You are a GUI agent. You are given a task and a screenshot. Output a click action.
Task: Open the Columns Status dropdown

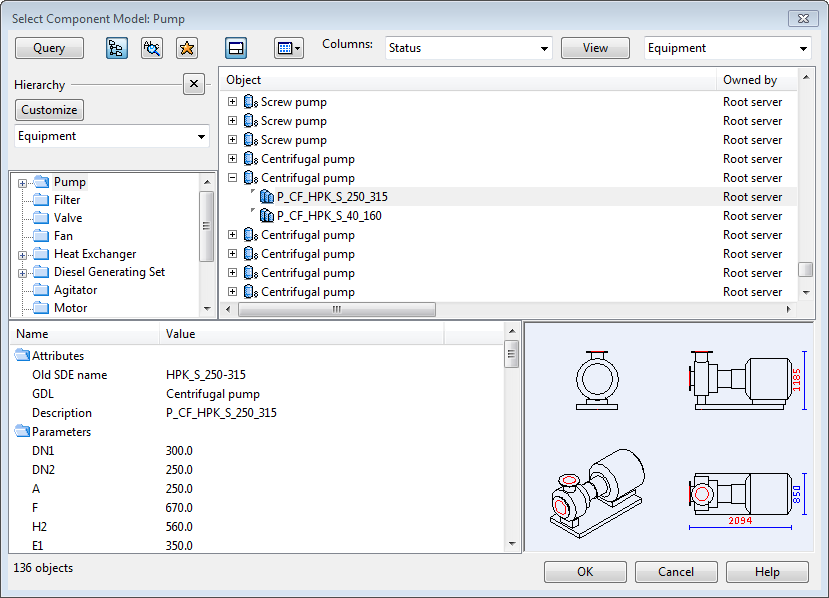pos(468,48)
